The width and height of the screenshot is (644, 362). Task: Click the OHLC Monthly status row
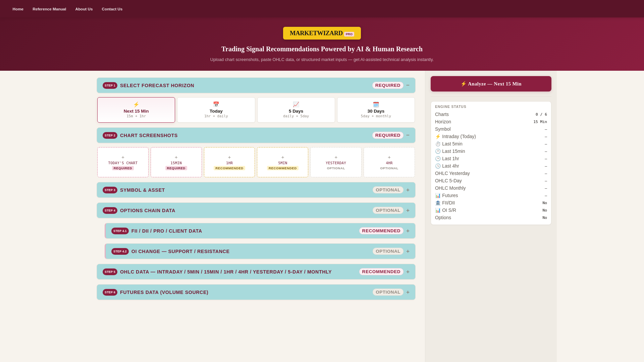(x=491, y=188)
